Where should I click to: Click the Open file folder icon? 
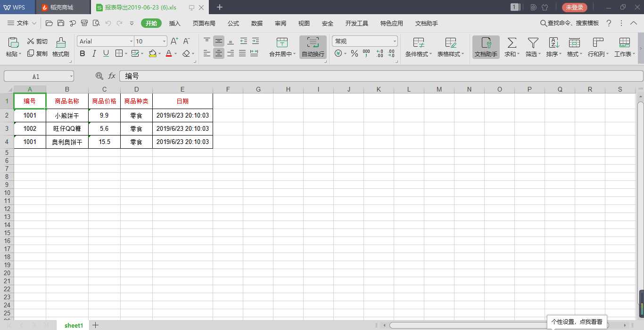pos(49,23)
